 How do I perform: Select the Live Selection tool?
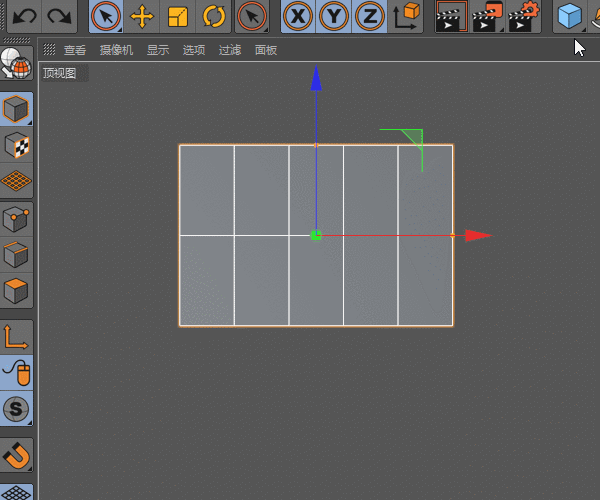coord(106,16)
